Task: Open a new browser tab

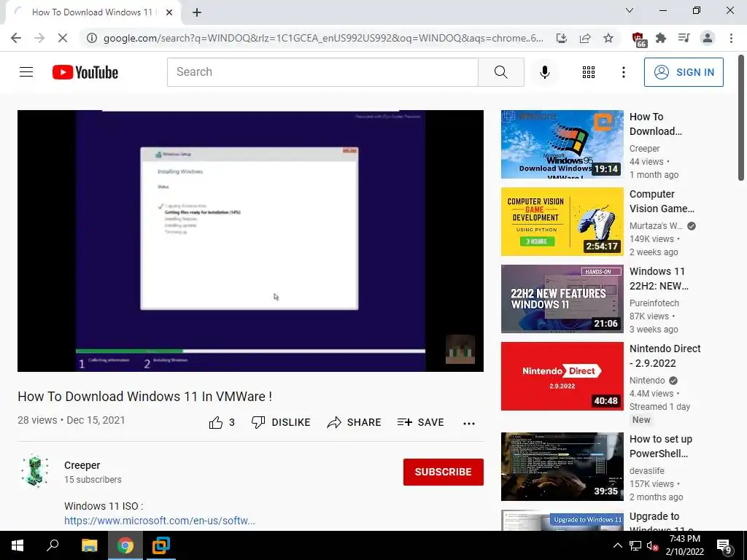Action: coord(197,13)
